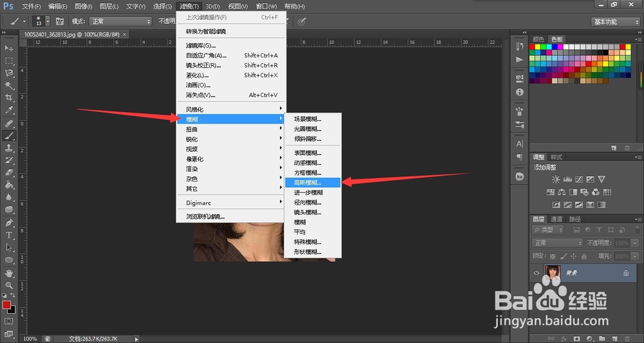Screen dimensions: 644x343
Task: Toggle lock all padlock
Action: [584, 256]
